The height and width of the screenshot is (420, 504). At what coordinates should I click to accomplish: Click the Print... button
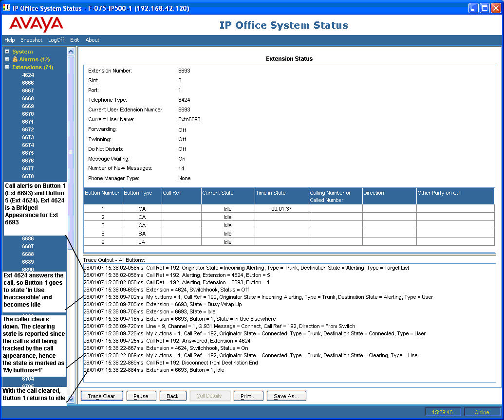(248, 396)
